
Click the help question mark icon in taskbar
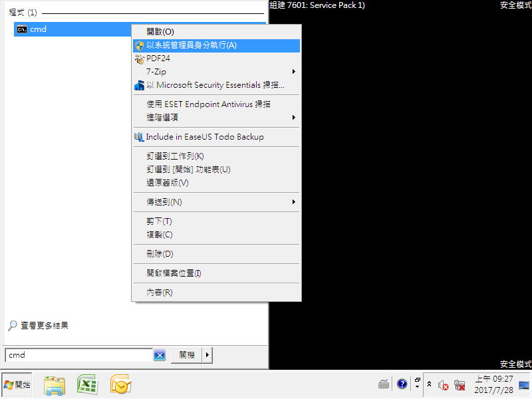point(402,384)
